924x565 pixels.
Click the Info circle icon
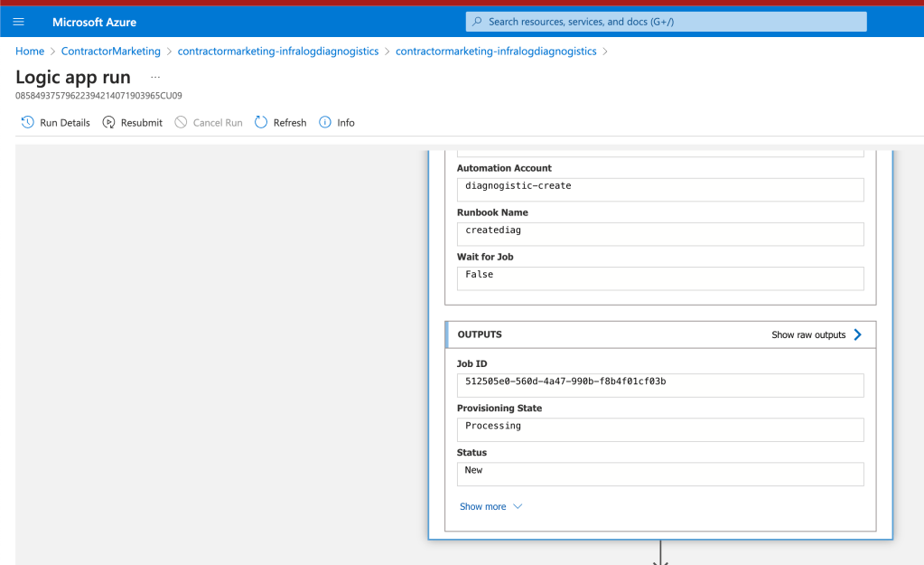click(324, 122)
